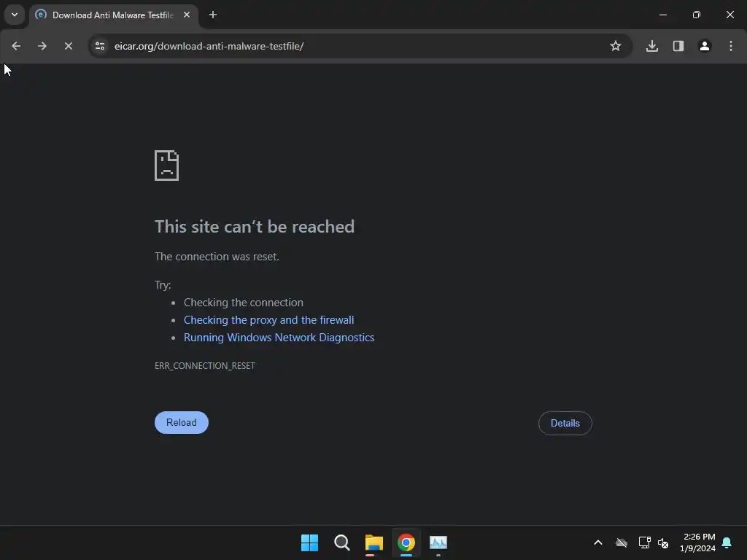The width and height of the screenshot is (747, 560).
Task: Open the monitor app icon in taskbar
Action: click(438, 542)
